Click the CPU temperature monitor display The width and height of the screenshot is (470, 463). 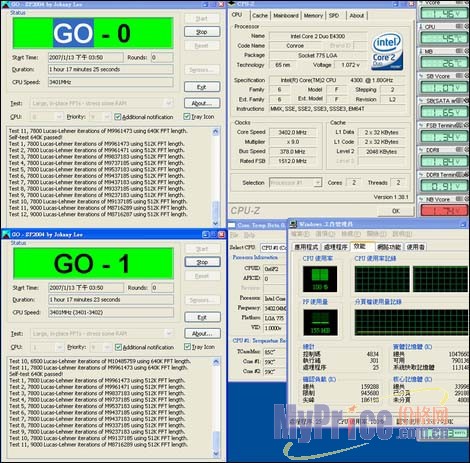coord(444,39)
